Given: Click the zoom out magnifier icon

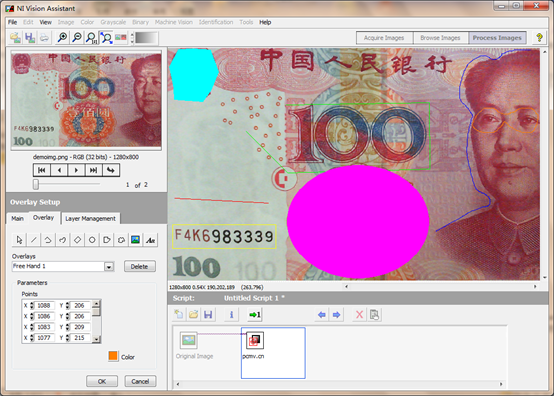Looking at the screenshot, I should pos(77,37).
